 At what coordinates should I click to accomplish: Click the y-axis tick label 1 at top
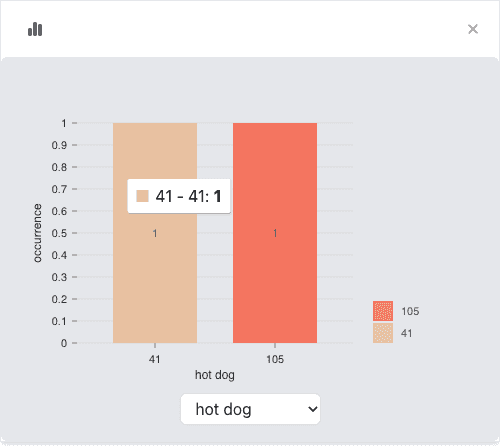click(x=64, y=123)
